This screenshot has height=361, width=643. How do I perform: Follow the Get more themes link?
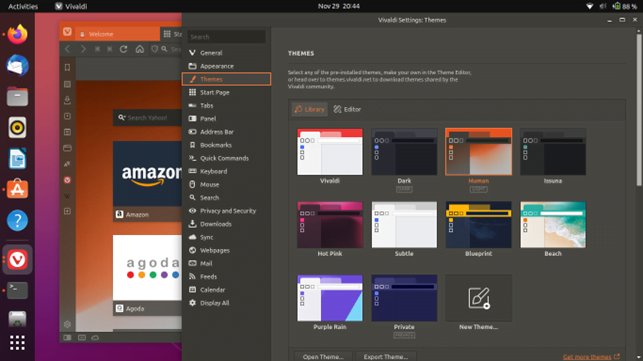(x=591, y=357)
